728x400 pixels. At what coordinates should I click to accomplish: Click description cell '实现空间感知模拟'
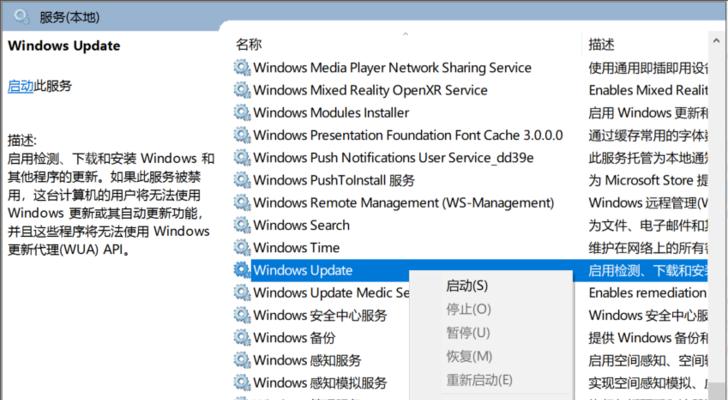click(x=648, y=383)
